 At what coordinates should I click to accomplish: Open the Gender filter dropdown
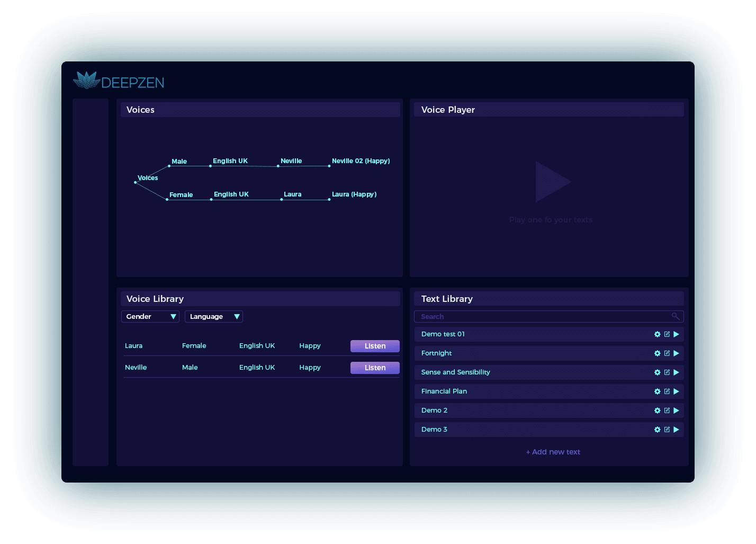(150, 316)
